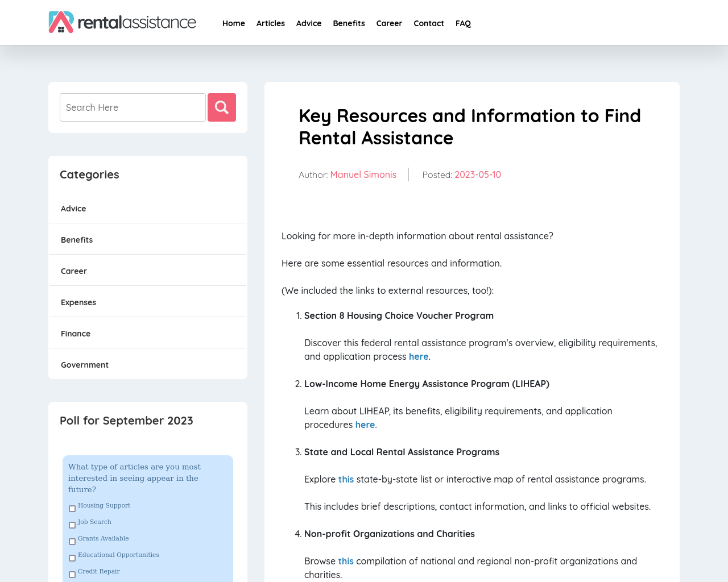Click 'Section 8 Housing Choice Voucher Program' text

399,315
